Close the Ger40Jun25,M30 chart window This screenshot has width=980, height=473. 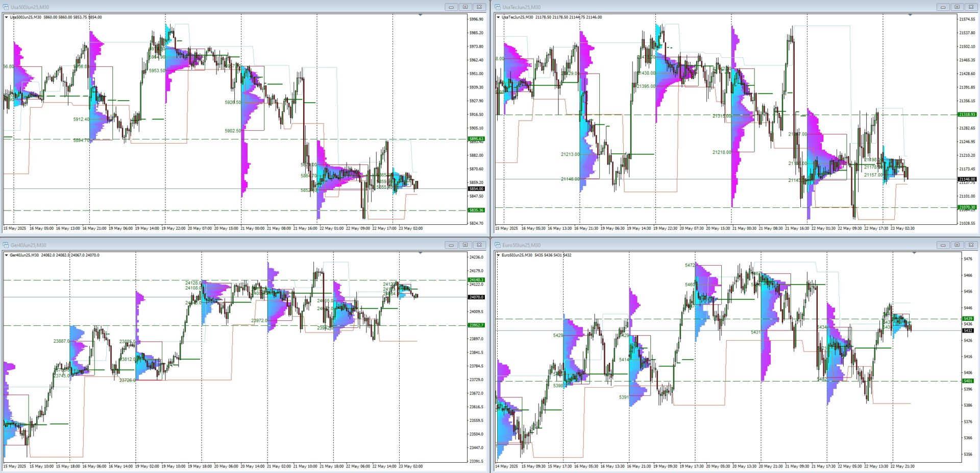click(x=479, y=245)
